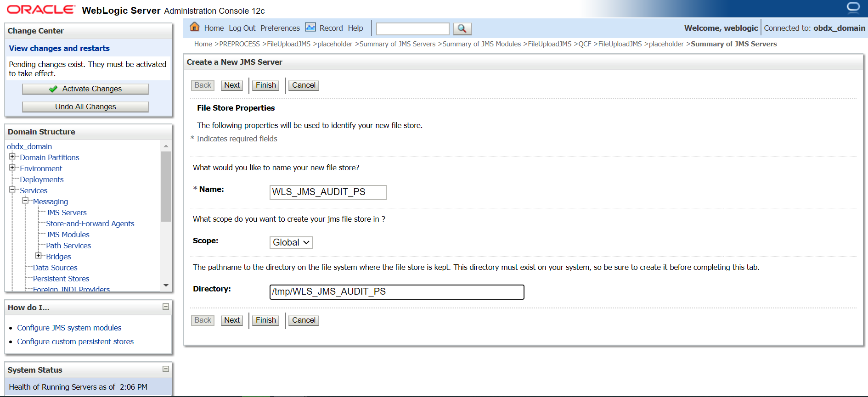This screenshot has width=868, height=397.
Task: Open Configure JMS system modules help link
Action: coord(69,328)
